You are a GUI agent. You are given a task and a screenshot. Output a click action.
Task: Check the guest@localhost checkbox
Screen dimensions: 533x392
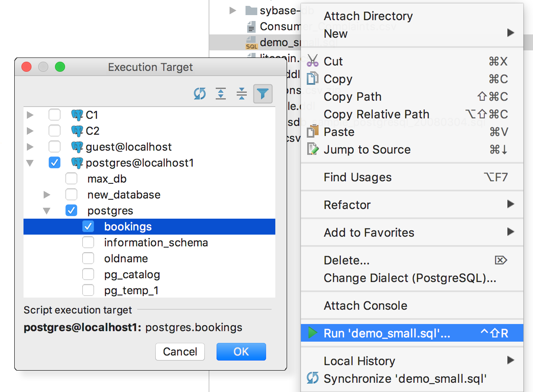(x=55, y=146)
